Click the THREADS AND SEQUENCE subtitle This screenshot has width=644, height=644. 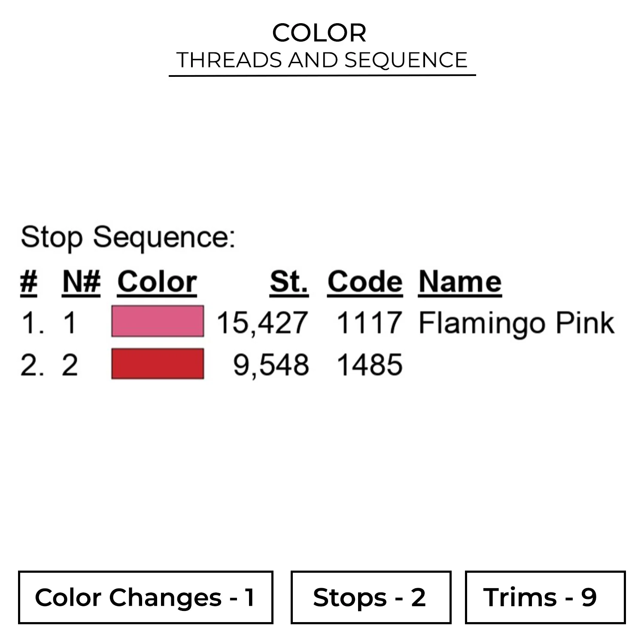(x=322, y=60)
